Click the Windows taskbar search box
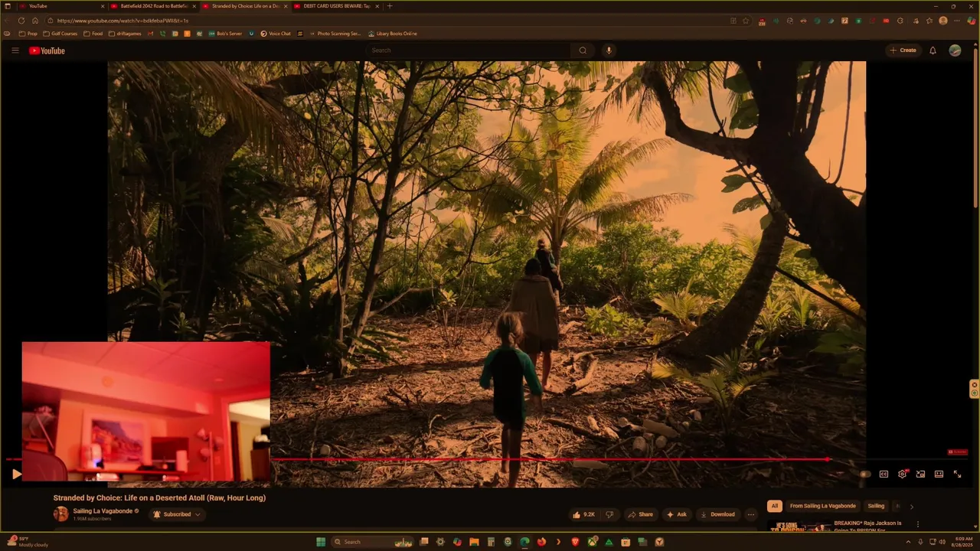This screenshot has width=980, height=551. coord(374,542)
